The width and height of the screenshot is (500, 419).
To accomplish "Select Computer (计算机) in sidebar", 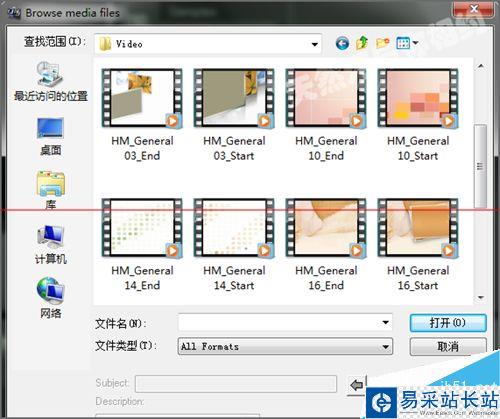I will pos(51,245).
